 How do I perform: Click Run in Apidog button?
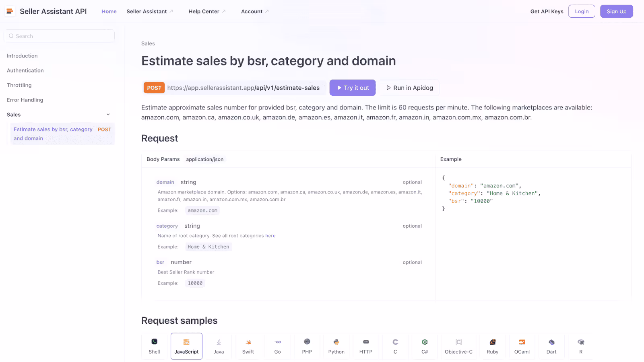[x=410, y=88]
